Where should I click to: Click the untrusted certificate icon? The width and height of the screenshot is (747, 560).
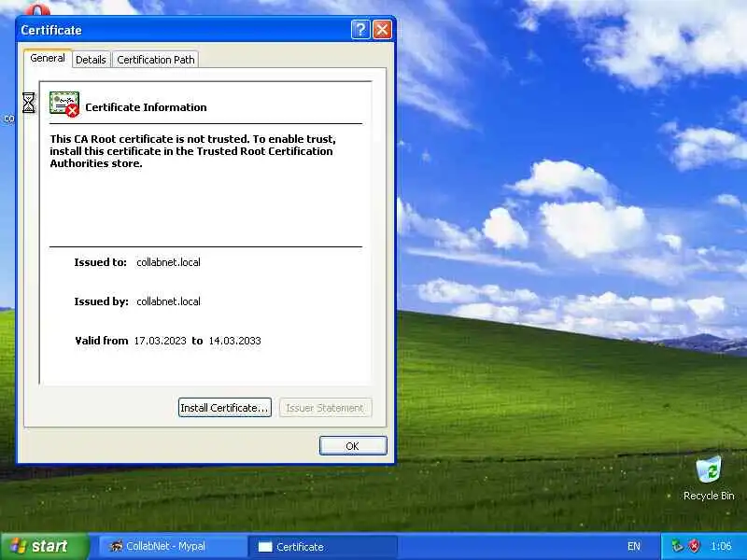tap(64, 104)
